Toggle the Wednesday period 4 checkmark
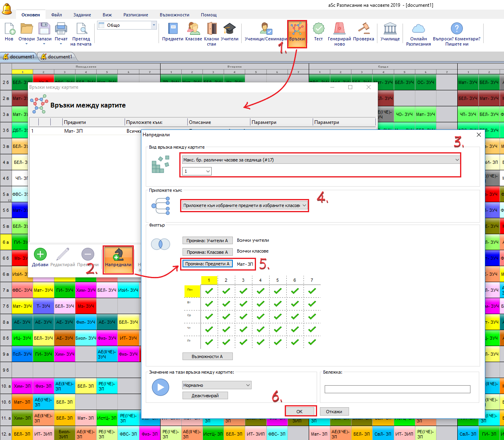The image size is (504, 440). pos(260,317)
